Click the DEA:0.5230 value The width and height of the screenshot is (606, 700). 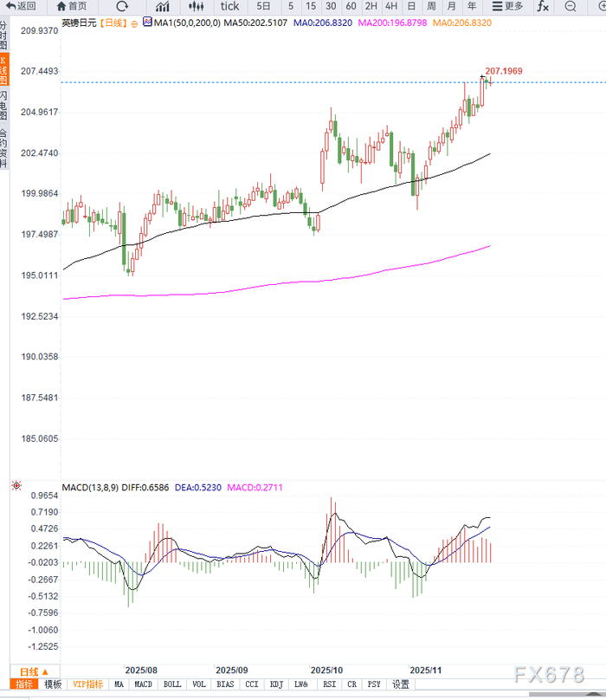click(x=197, y=488)
